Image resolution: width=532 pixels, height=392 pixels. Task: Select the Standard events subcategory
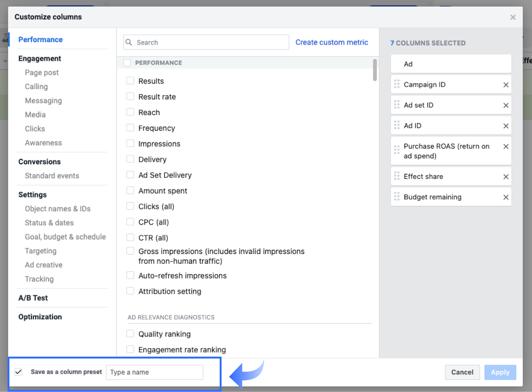pos(52,176)
